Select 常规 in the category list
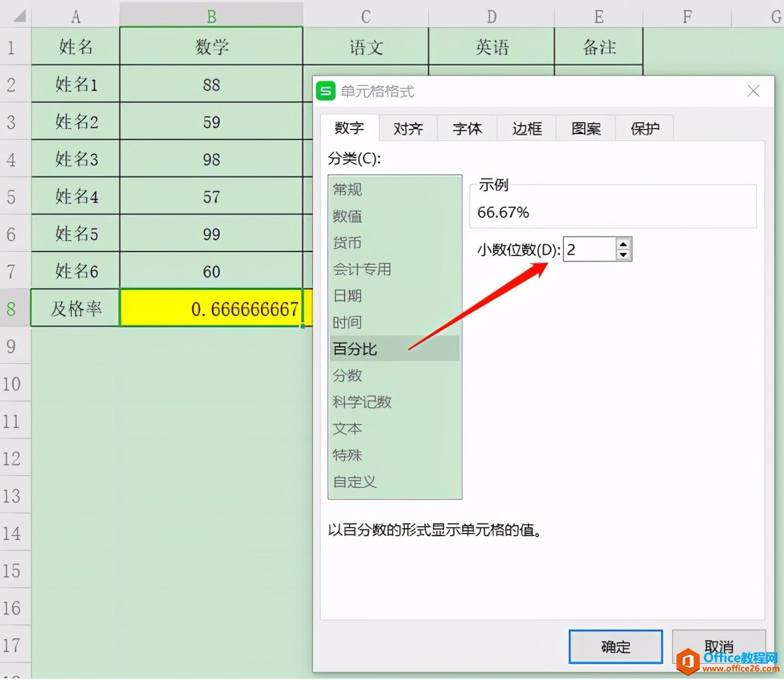 pyautogui.click(x=395, y=189)
